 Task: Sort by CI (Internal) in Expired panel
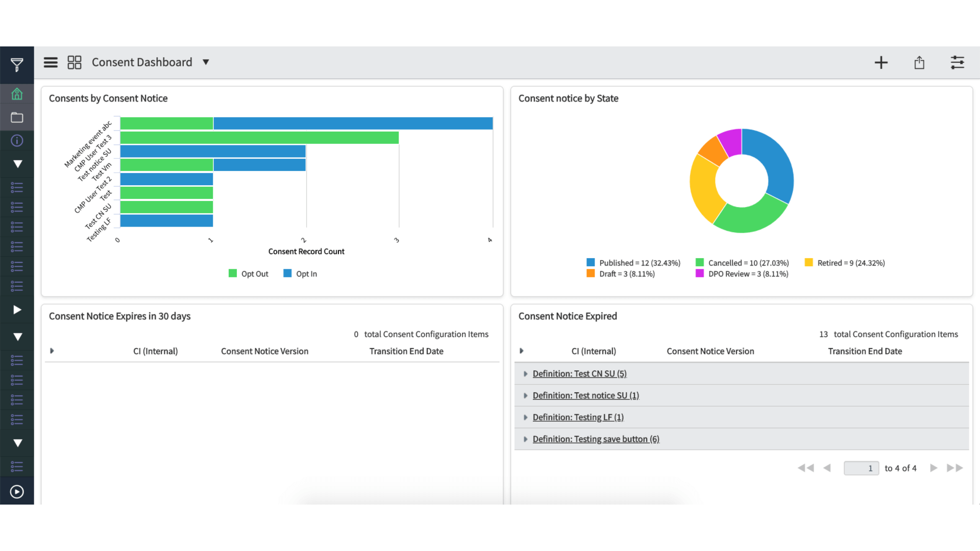tap(594, 351)
